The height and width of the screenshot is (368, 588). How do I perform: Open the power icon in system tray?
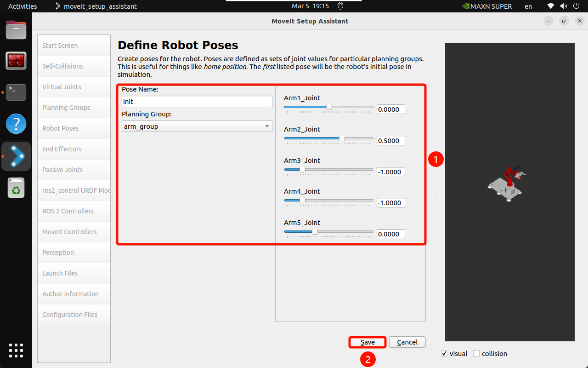pos(576,6)
